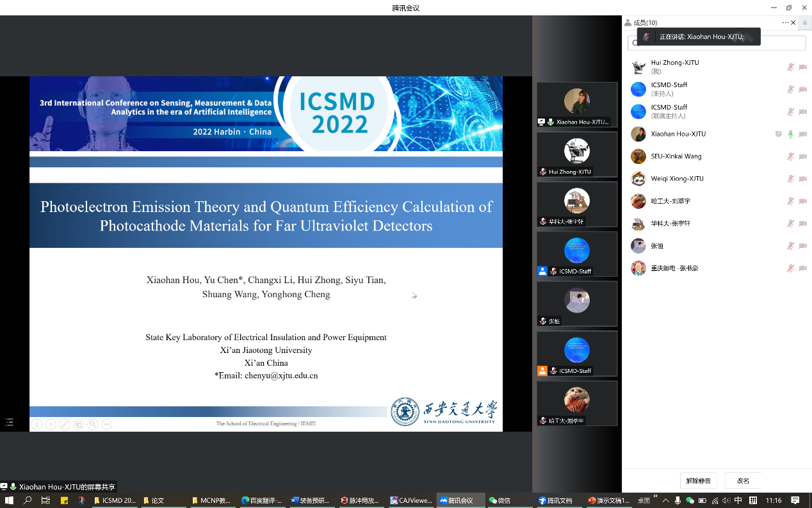Select member 重庆邮电-张书豪 in list

click(717, 268)
